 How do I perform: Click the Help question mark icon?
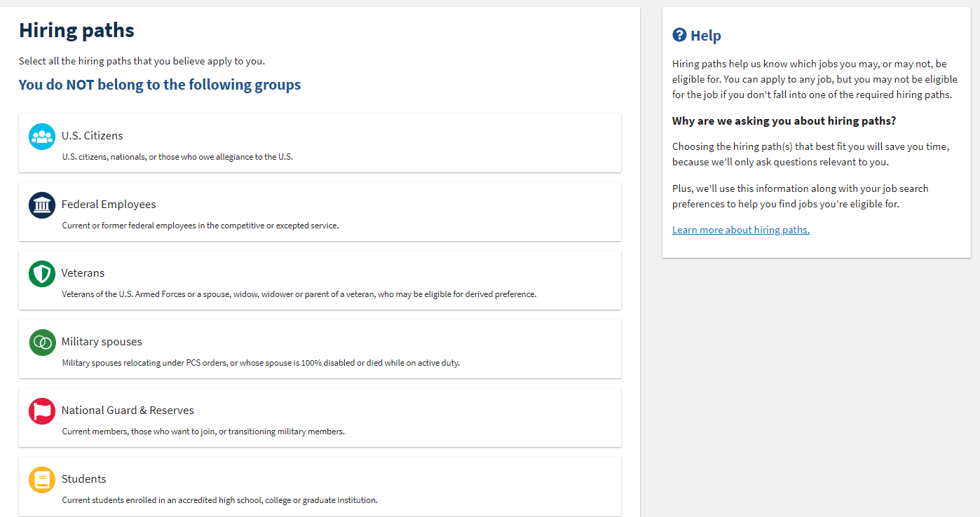(679, 35)
